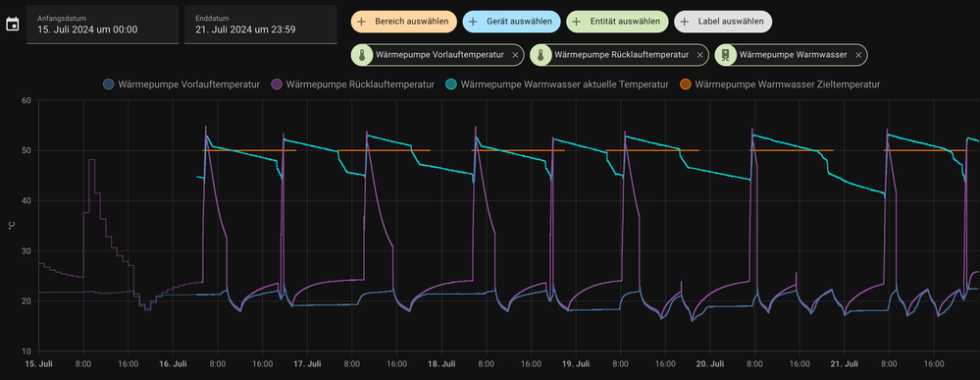Click blue Vorlauftemperatur legend color dot

[109, 83]
